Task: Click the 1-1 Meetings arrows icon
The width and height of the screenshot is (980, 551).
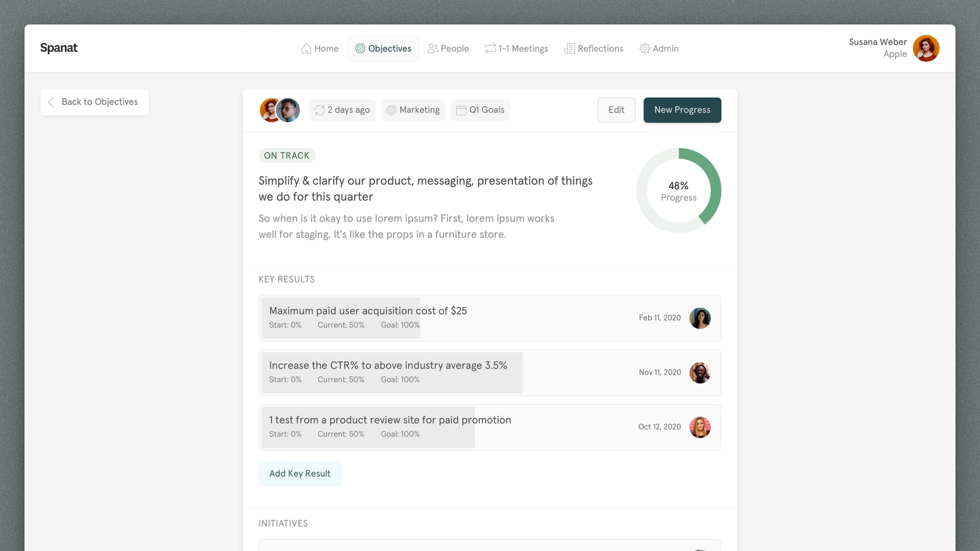Action: click(x=490, y=48)
